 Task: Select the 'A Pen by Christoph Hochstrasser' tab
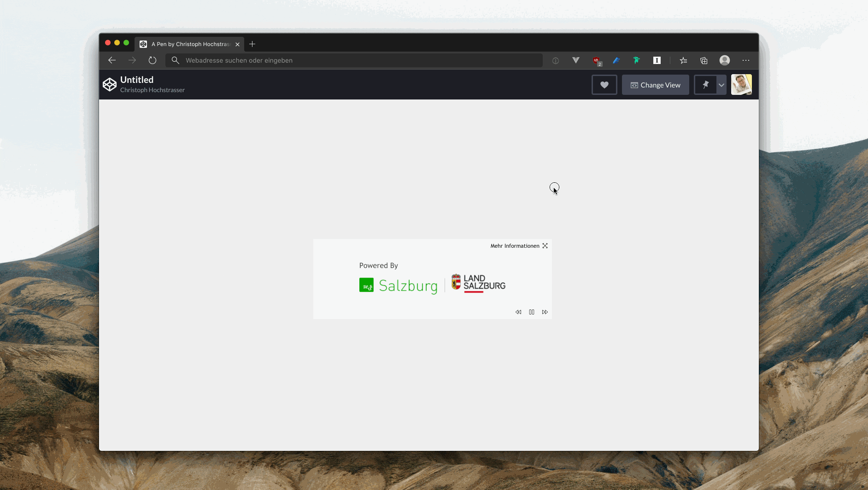click(x=190, y=44)
